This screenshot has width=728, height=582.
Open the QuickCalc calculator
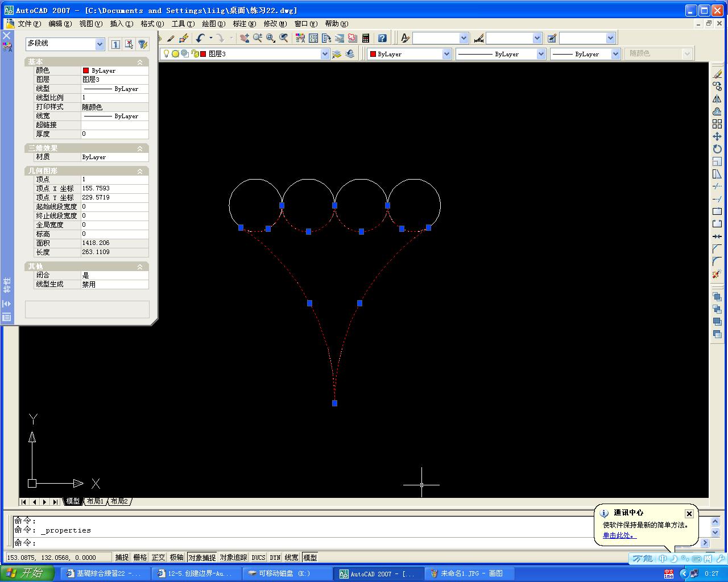(366, 38)
